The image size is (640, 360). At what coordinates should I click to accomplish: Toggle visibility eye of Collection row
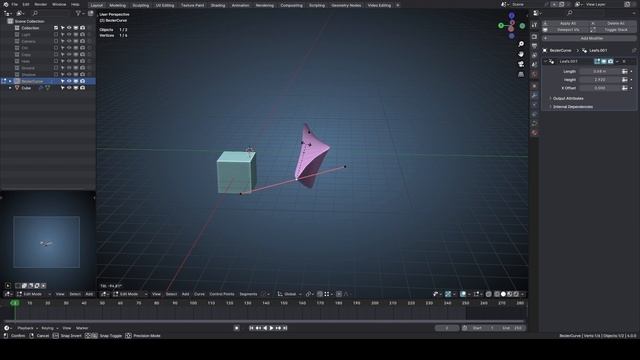(69, 28)
